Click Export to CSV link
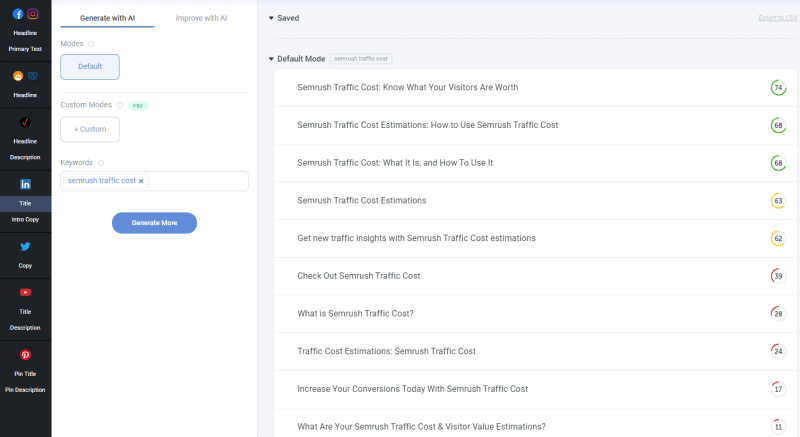Screen dimensions: 800x437 [778, 18]
